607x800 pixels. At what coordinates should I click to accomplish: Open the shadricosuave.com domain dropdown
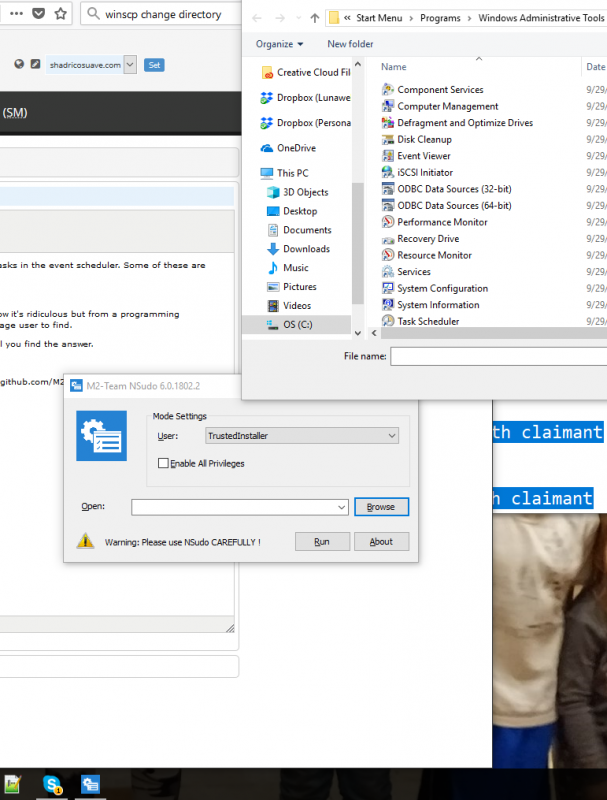coord(130,65)
